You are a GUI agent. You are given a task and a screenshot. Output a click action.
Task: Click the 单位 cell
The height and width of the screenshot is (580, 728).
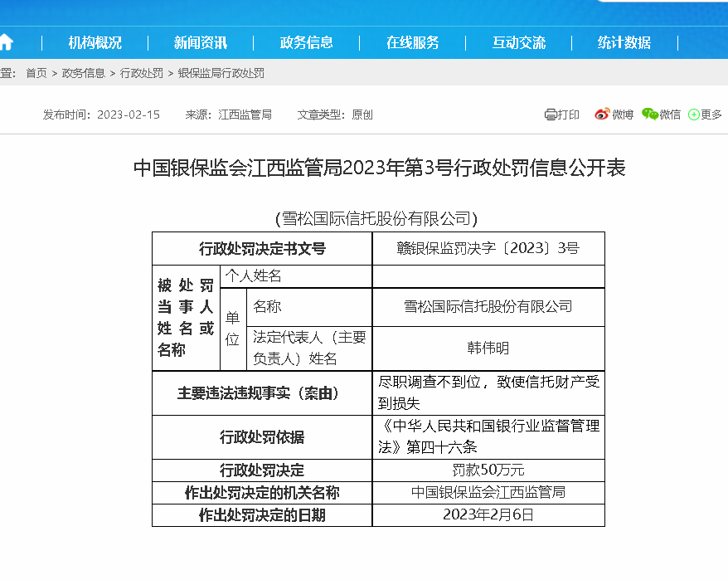coord(233,329)
